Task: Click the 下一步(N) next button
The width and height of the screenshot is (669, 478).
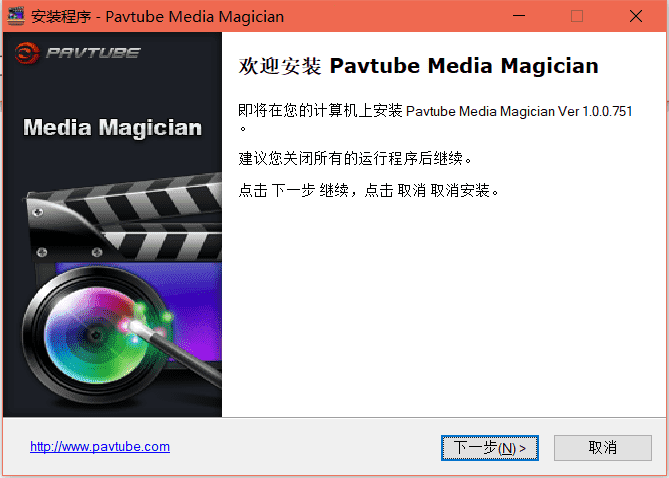Action: coord(490,448)
